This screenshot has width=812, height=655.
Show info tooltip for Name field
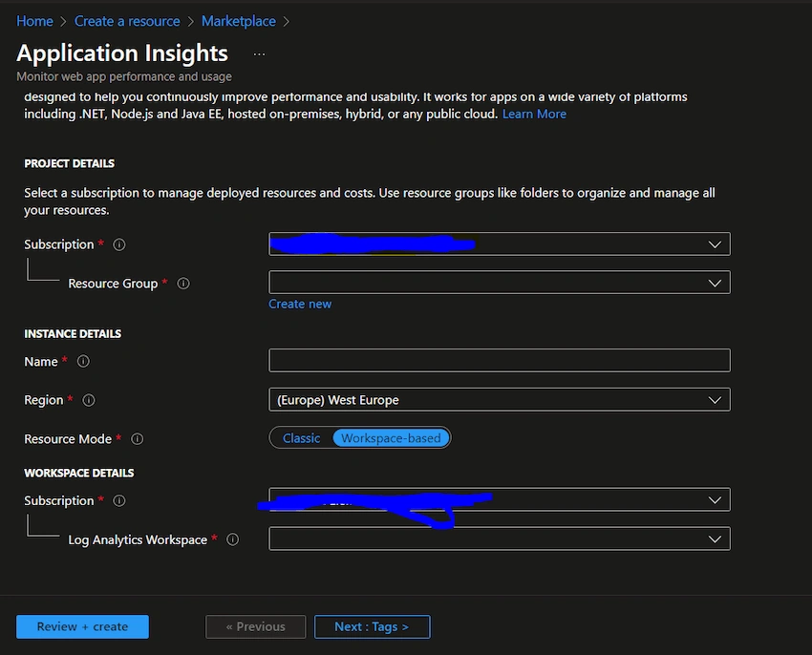tap(83, 362)
